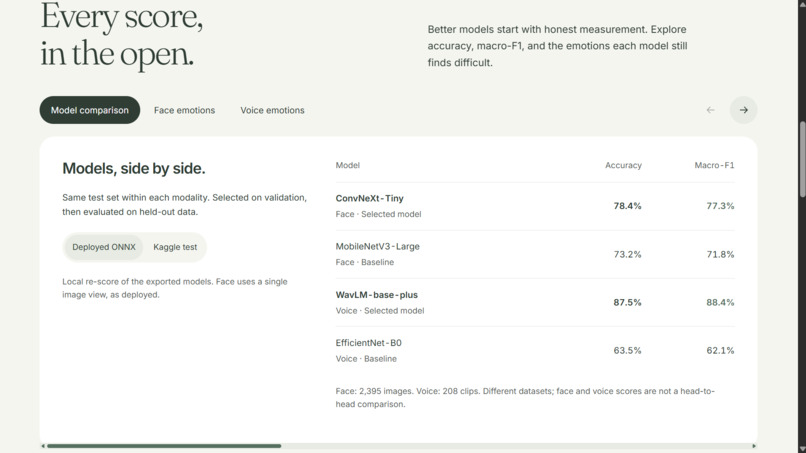Click the horizontal scrollbar right arrow
The width and height of the screenshot is (806, 453).
coord(754,446)
